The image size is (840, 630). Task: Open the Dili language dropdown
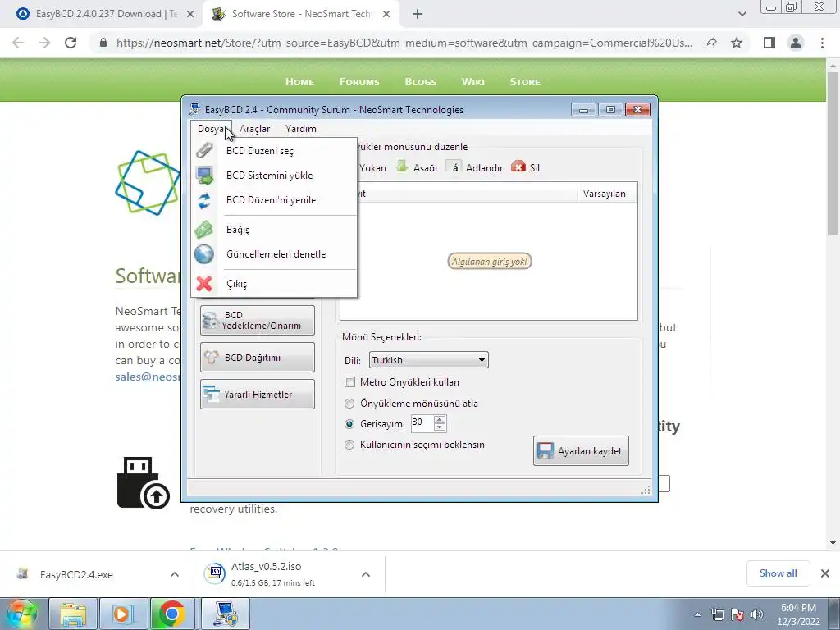tap(428, 360)
